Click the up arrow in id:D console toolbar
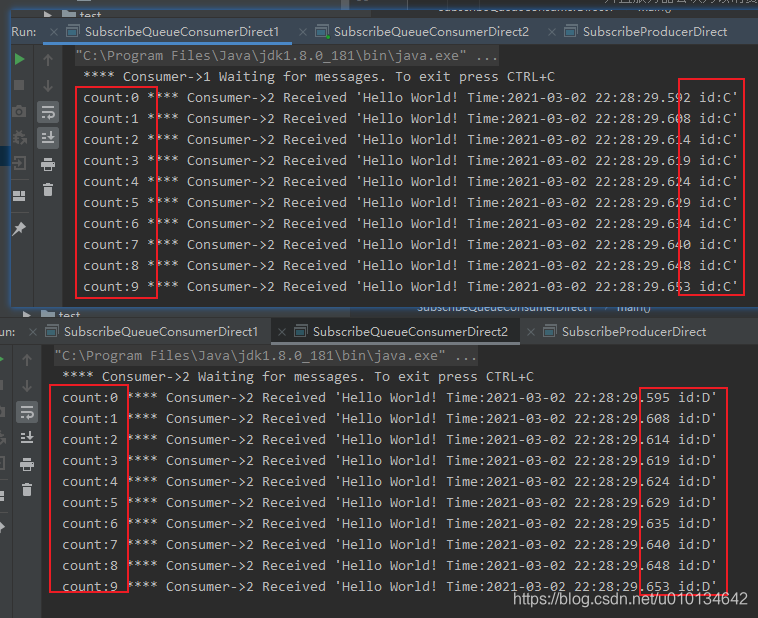 [27, 360]
